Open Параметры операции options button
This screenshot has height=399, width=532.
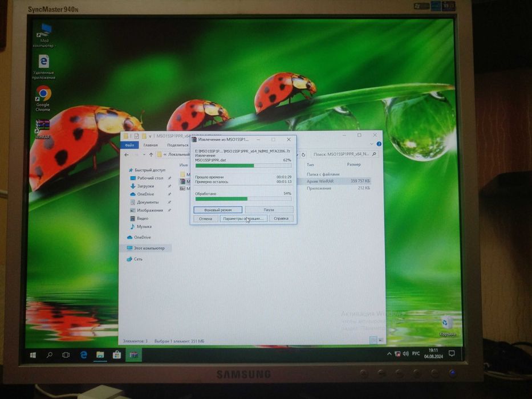point(243,218)
